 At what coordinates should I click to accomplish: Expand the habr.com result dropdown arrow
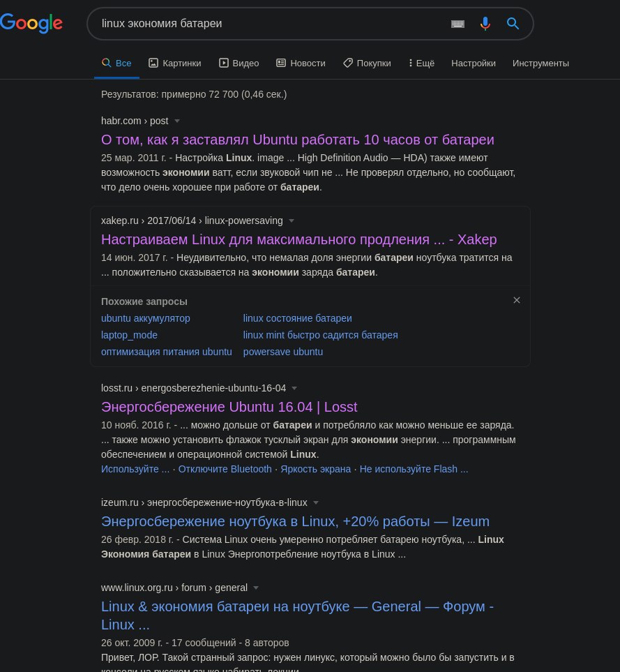177,121
